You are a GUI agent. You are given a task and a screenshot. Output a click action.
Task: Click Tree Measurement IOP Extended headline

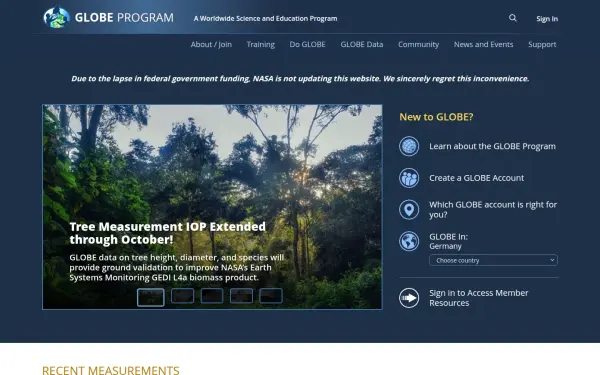pyautogui.click(x=167, y=233)
